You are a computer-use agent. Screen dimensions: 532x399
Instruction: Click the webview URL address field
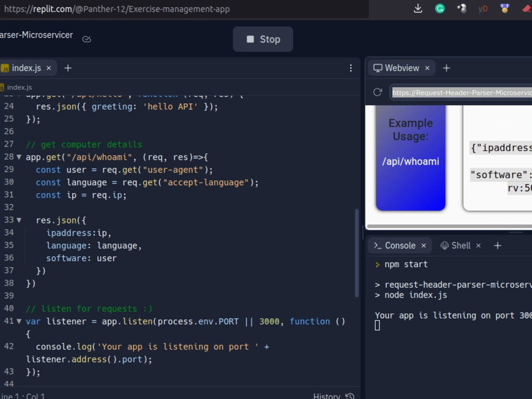click(461, 93)
